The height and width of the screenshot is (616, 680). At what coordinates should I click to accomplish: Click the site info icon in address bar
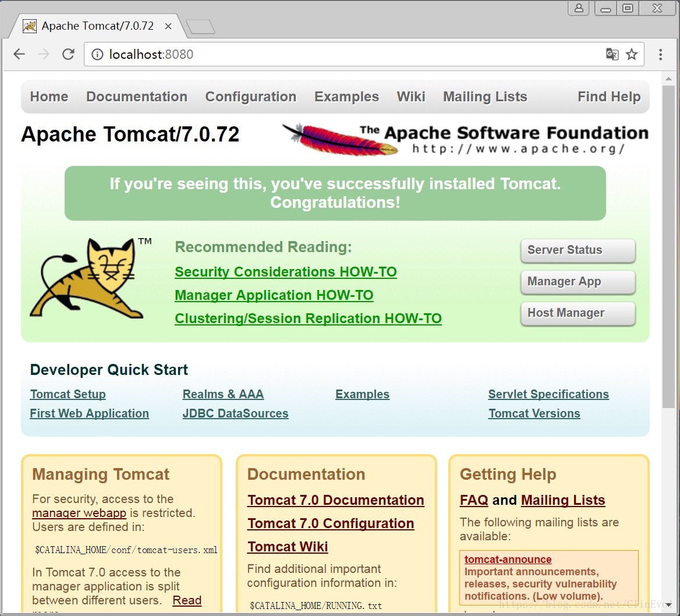coord(97,54)
